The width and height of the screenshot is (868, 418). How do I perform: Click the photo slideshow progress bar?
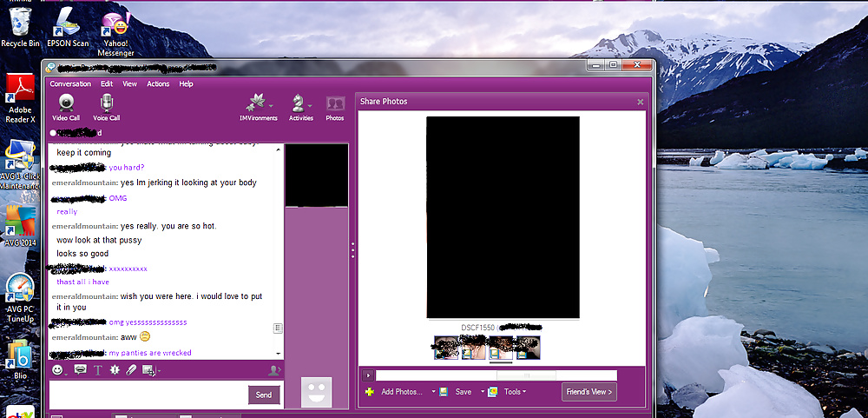pos(496,375)
